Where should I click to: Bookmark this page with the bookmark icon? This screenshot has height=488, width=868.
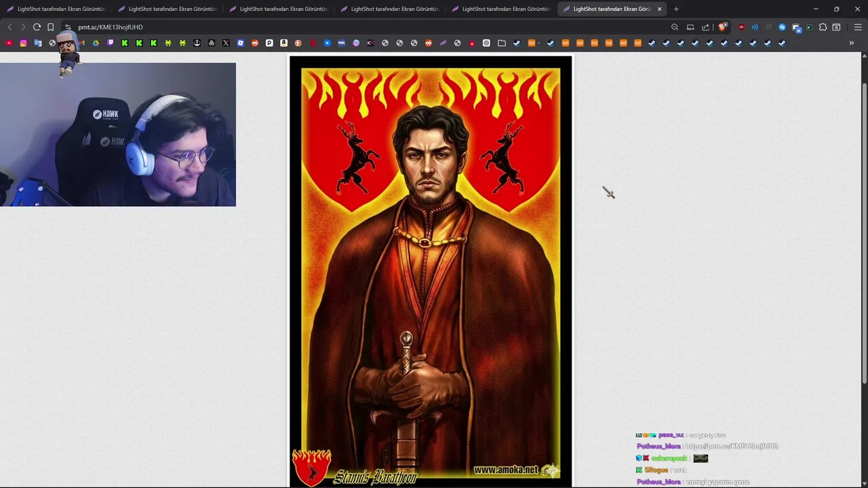50,27
